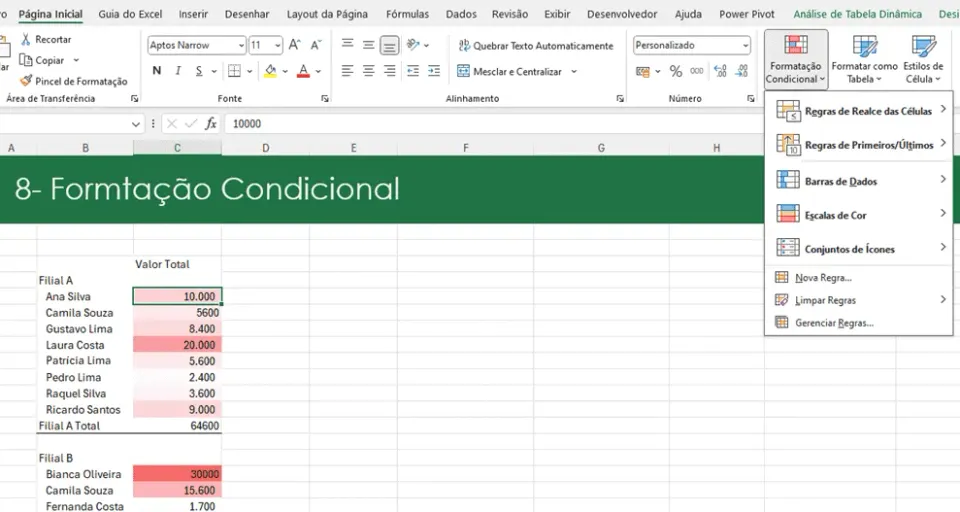Apply percent style
The height and width of the screenshot is (512, 960).
click(676, 72)
